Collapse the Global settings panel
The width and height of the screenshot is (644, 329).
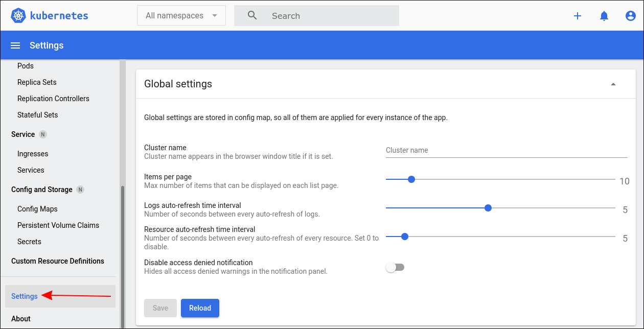pyautogui.click(x=613, y=84)
